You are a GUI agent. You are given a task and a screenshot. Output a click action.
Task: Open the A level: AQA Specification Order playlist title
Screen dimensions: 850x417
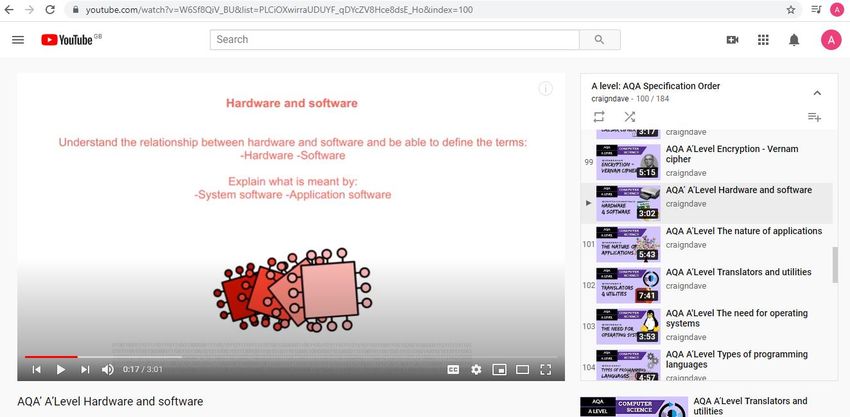click(x=655, y=86)
